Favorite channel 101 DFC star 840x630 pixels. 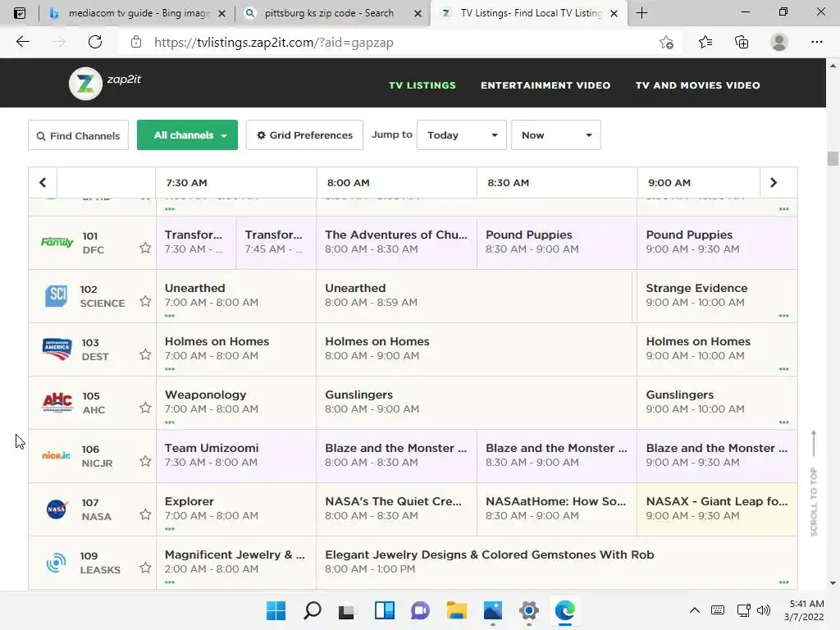(x=145, y=248)
